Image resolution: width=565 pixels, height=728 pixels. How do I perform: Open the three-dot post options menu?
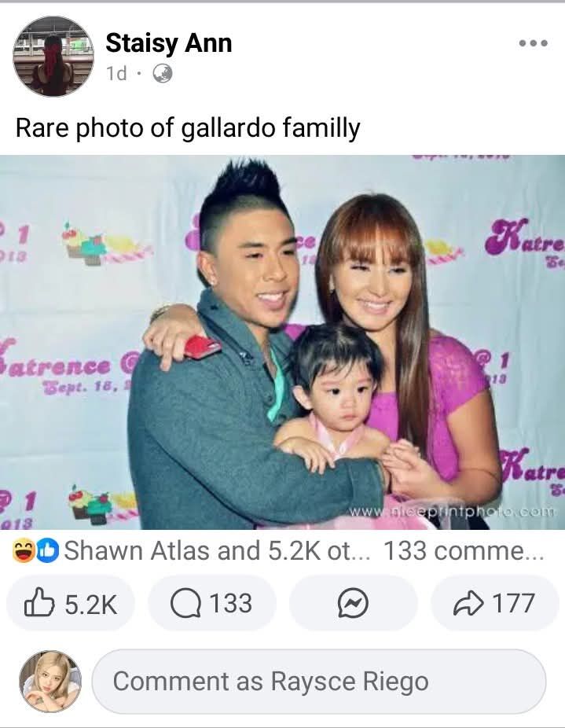click(534, 43)
